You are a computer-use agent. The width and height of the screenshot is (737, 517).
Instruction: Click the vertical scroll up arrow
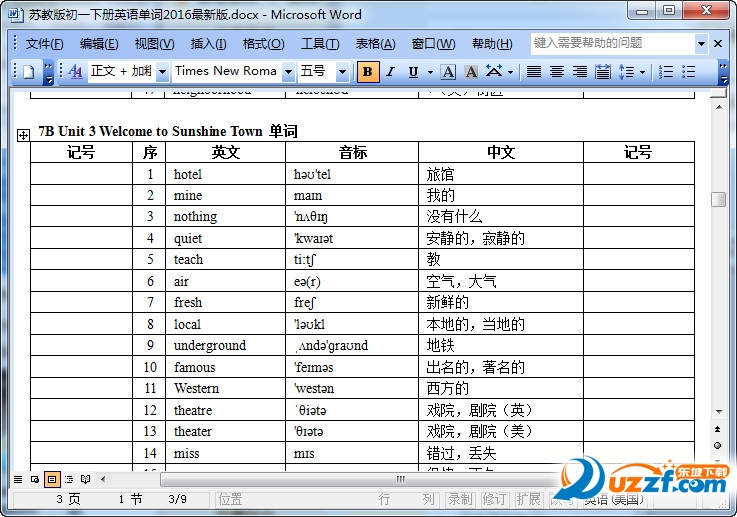pyautogui.click(x=719, y=107)
